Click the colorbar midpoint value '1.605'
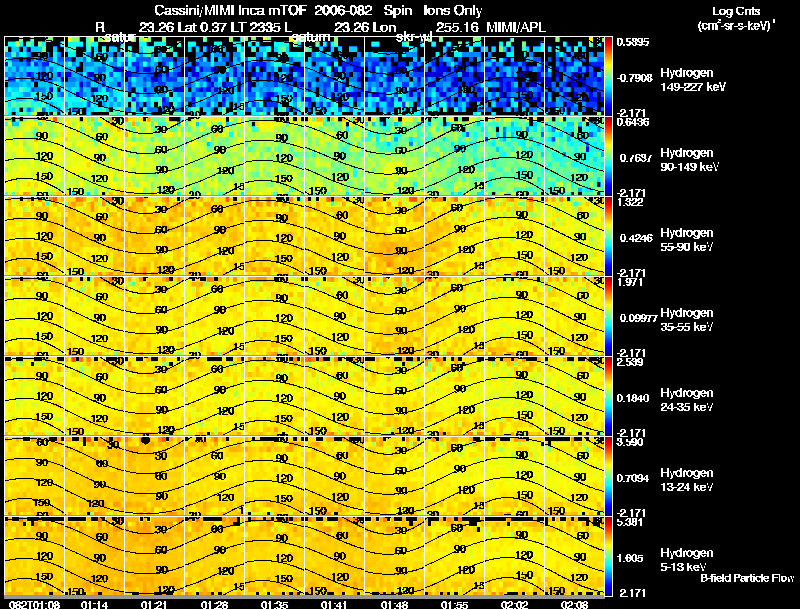 630,559
